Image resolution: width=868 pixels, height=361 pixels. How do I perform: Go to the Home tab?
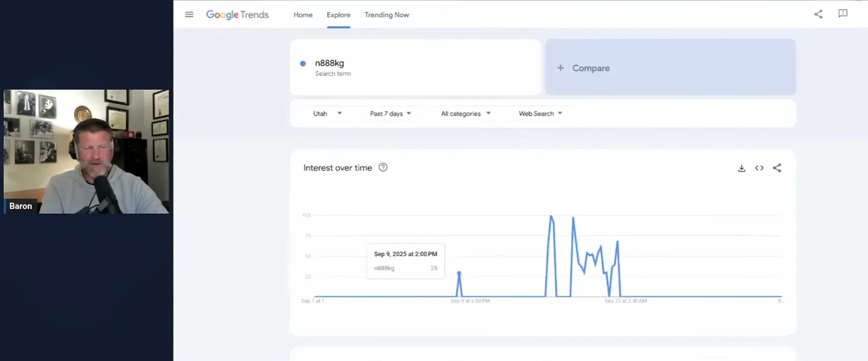point(303,15)
